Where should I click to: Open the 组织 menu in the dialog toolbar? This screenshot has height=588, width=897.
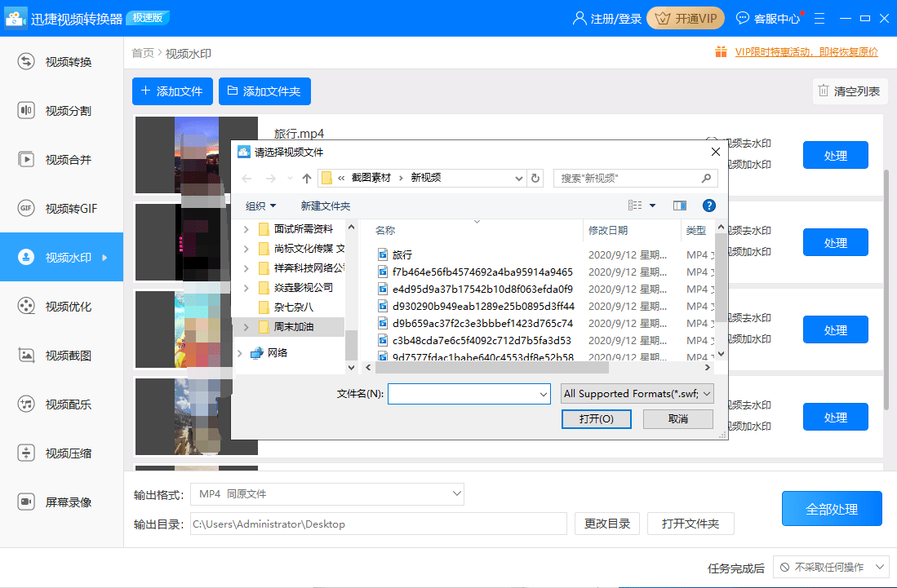(261, 206)
